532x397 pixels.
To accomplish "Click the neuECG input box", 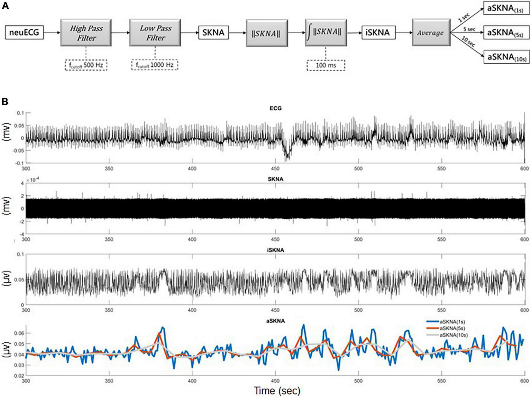I will coord(24,32).
